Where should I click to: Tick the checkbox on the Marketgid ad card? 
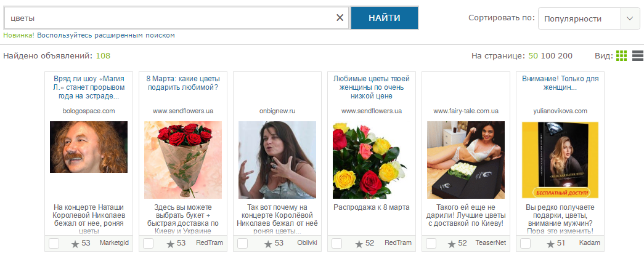(x=54, y=243)
